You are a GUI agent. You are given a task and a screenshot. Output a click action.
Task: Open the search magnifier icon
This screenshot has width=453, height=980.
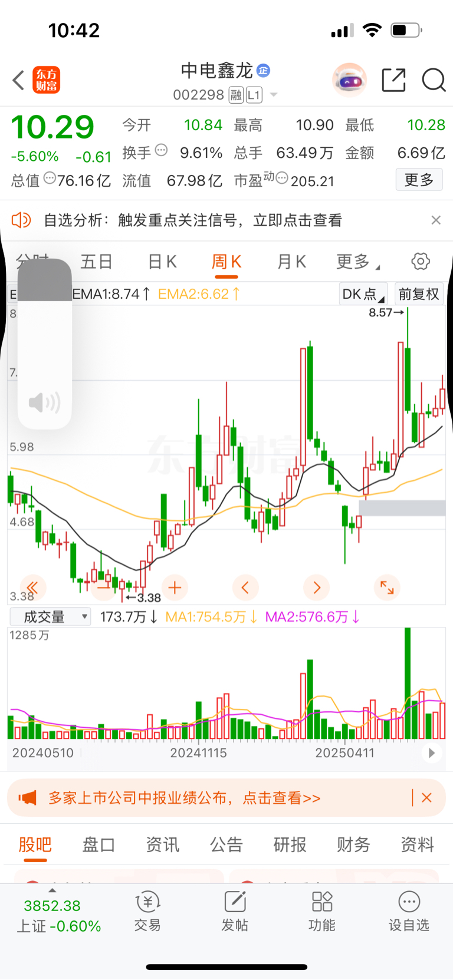click(x=434, y=80)
